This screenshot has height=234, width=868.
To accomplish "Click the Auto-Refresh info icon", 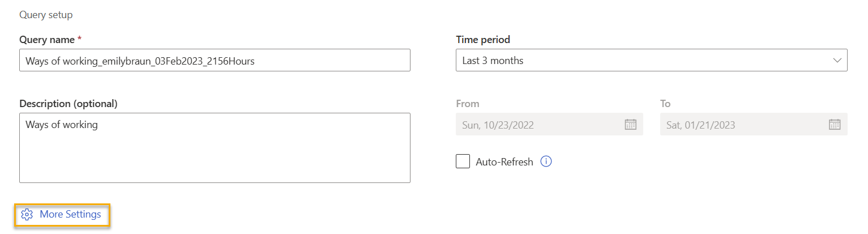I will click(546, 162).
